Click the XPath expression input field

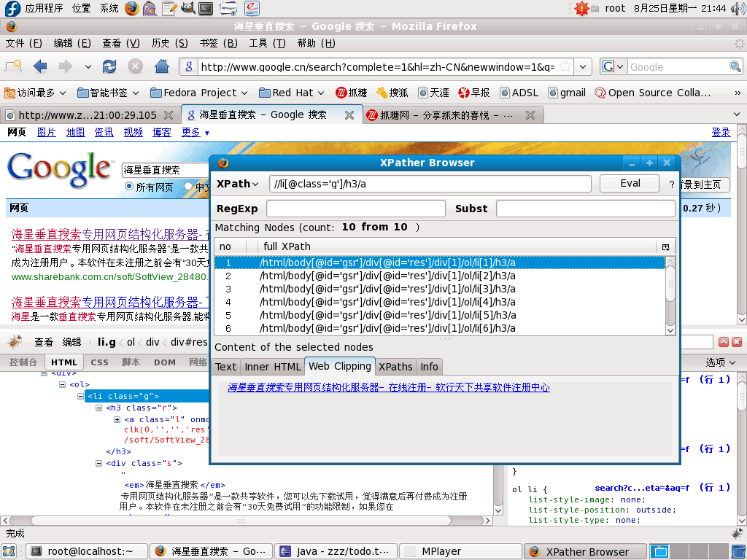430,184
